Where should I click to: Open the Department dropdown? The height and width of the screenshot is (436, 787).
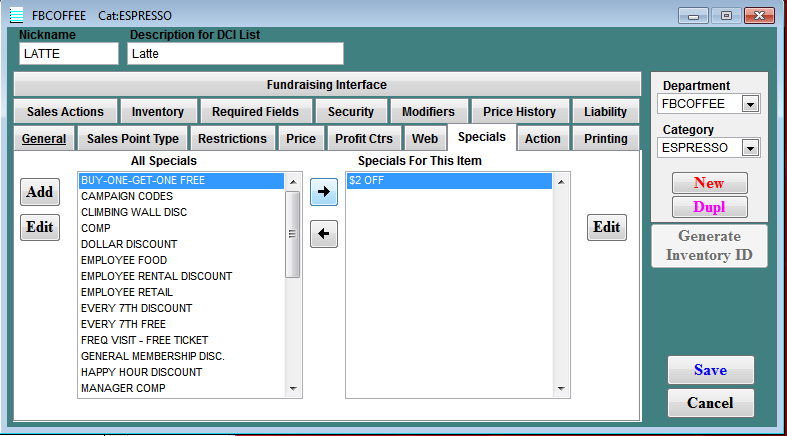pyautogui.click(x=750, y=104)
